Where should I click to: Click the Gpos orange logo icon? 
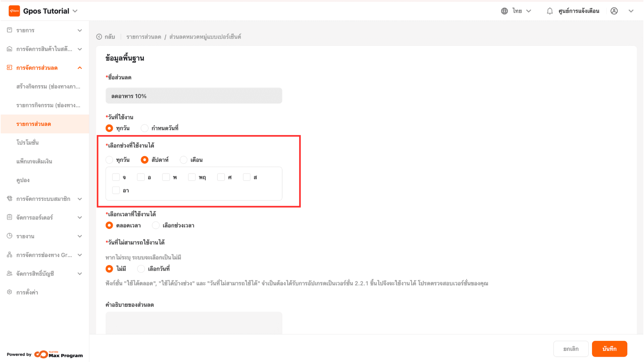14,11
